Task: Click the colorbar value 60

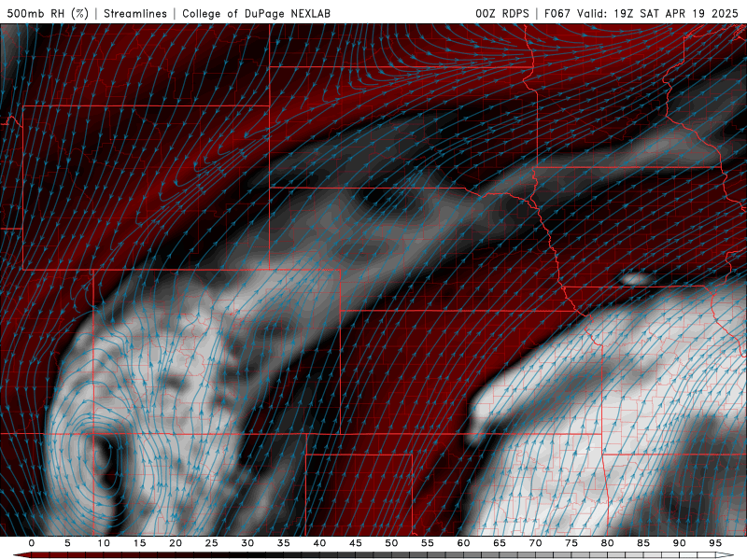Action: point(463,543)
